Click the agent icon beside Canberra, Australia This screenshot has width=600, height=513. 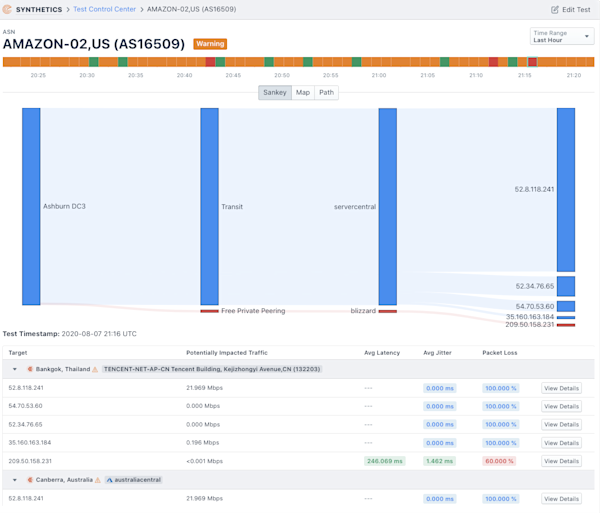pyautogui.click(x=30, y=480)
